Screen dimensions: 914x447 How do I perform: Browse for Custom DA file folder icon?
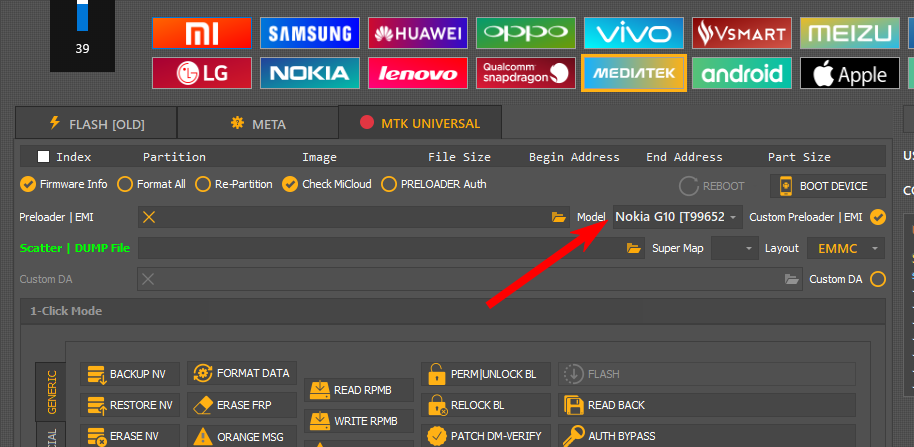point(791,279)
